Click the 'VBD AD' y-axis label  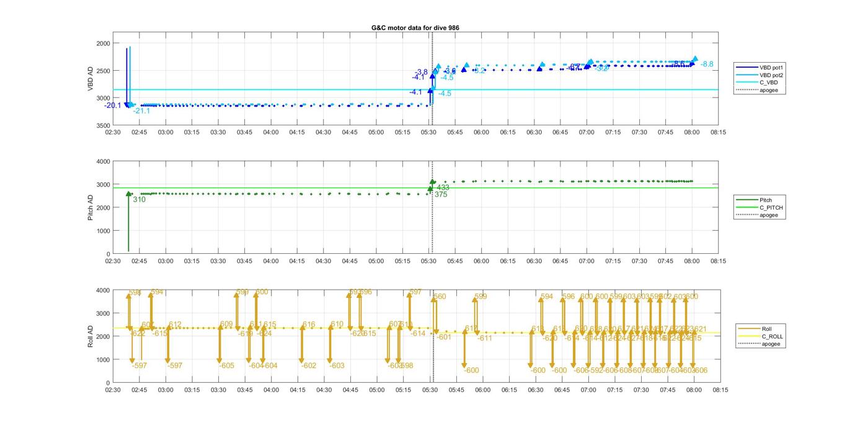(91, 79)
